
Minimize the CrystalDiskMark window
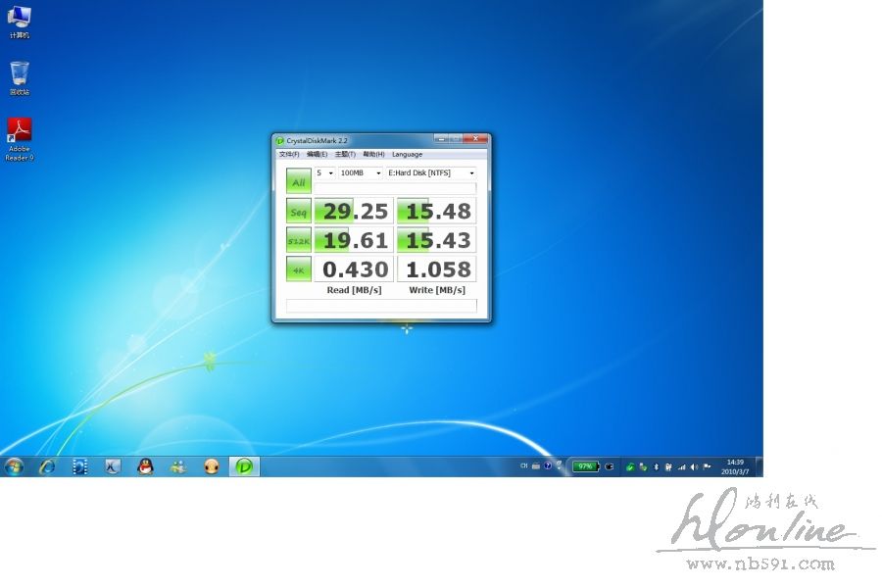442,138
